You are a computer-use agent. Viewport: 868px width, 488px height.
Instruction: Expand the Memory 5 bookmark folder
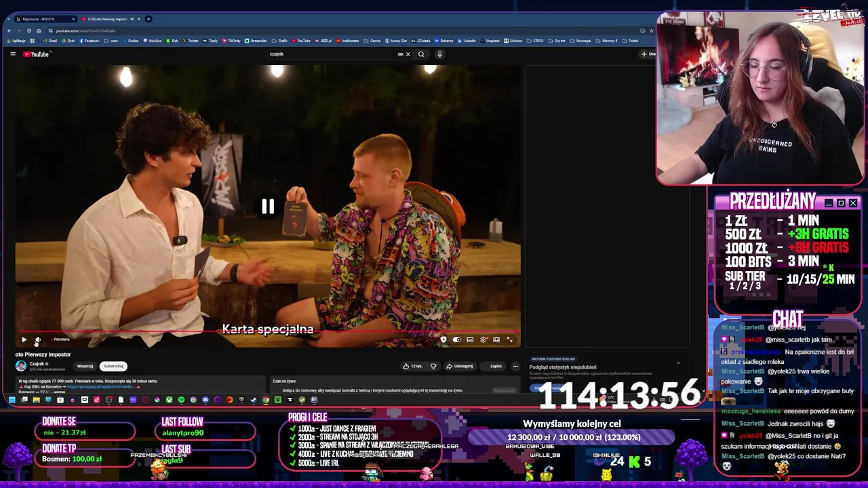point(606,41)
